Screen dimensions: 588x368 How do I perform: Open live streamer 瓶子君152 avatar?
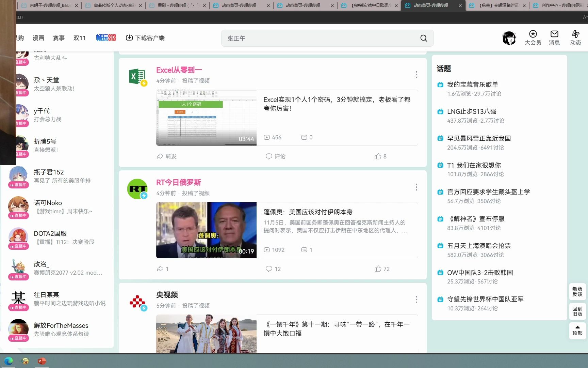point(18,176)
